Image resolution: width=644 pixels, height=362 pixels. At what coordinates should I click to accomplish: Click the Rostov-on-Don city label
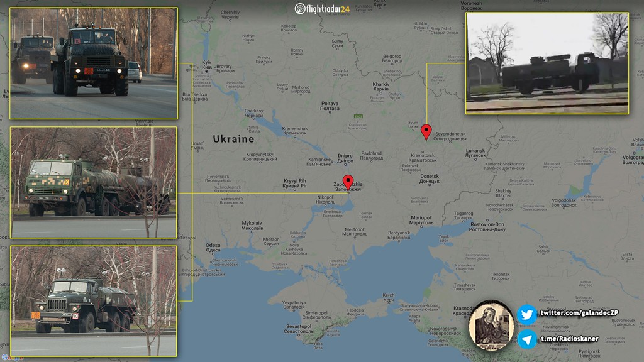point(487,227)
